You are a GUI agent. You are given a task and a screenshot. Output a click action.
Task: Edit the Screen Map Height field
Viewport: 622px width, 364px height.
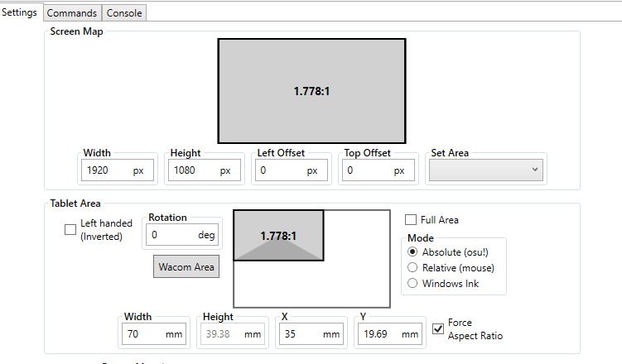[205, 170]
